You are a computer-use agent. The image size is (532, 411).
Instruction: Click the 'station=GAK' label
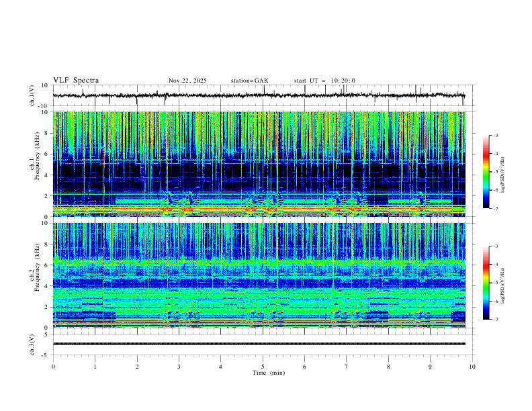point(250,81)
